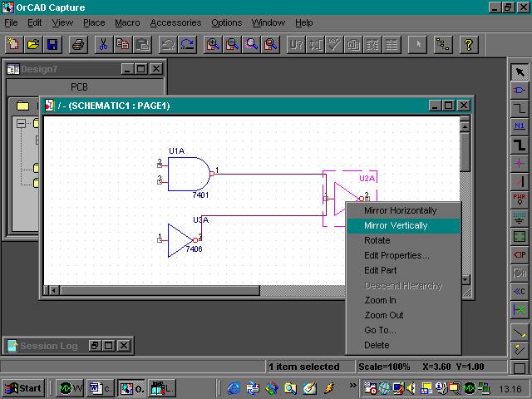532x399 pixels.
Task: Choose Zoom Out from the context menu
Action: point(403,315)
